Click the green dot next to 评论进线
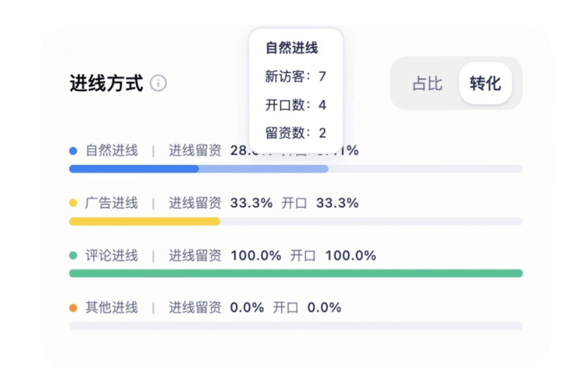The image size is (588, 392). (x=73, y=255)
